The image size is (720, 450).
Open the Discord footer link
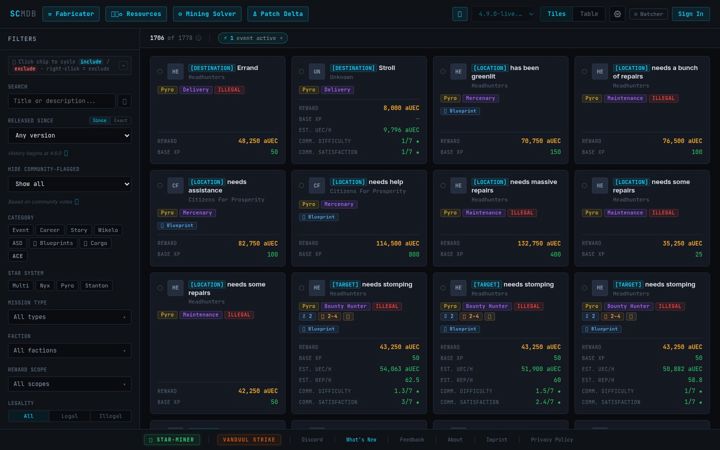click(312, 439)
